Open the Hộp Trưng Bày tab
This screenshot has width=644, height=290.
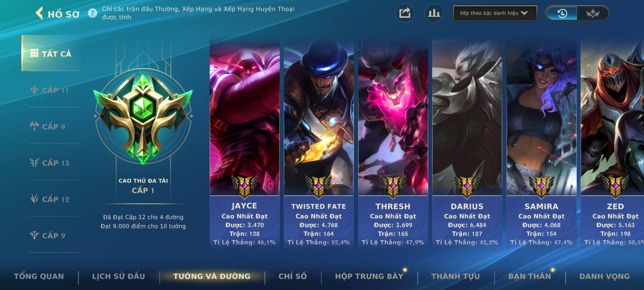tap(369, 276)
